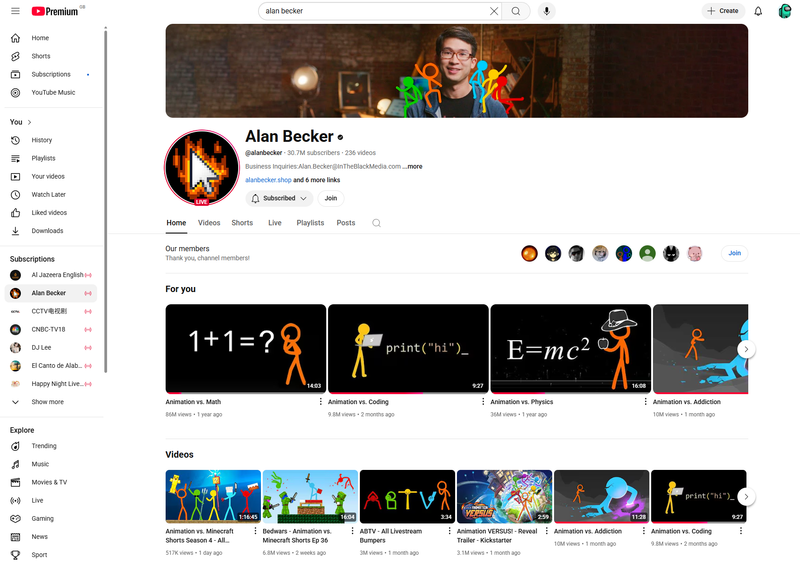Show next Videos row arrow
800x565 pixels.
746,496
